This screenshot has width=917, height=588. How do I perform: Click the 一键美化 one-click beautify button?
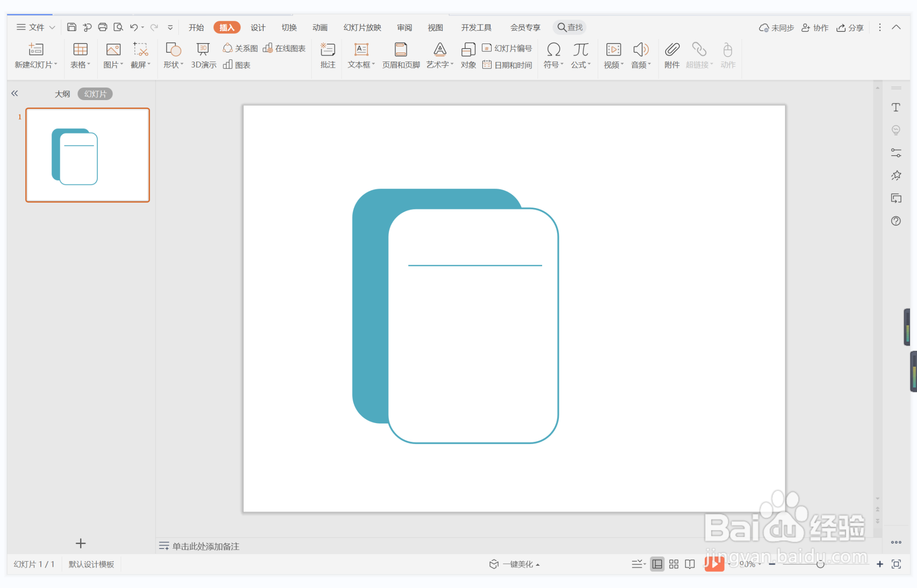(x=514, y=564)
